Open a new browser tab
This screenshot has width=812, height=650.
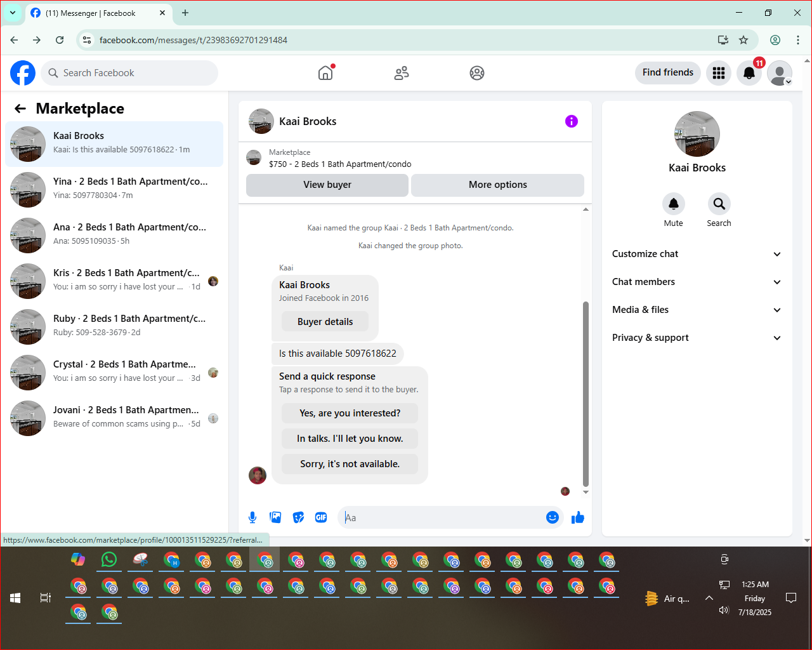(x=185, y=13)
